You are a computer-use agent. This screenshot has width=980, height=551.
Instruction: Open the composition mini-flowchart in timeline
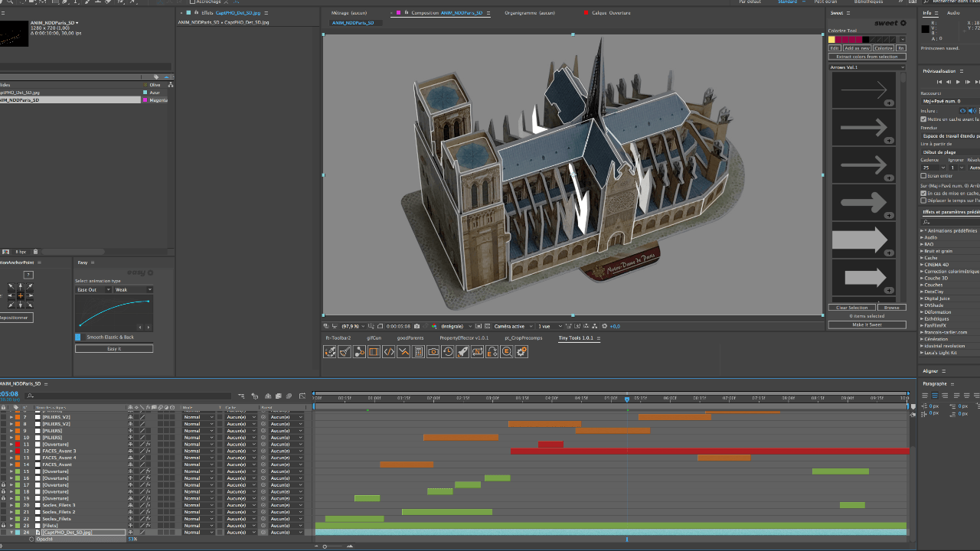pyautogui.click(x=240, y=396)
